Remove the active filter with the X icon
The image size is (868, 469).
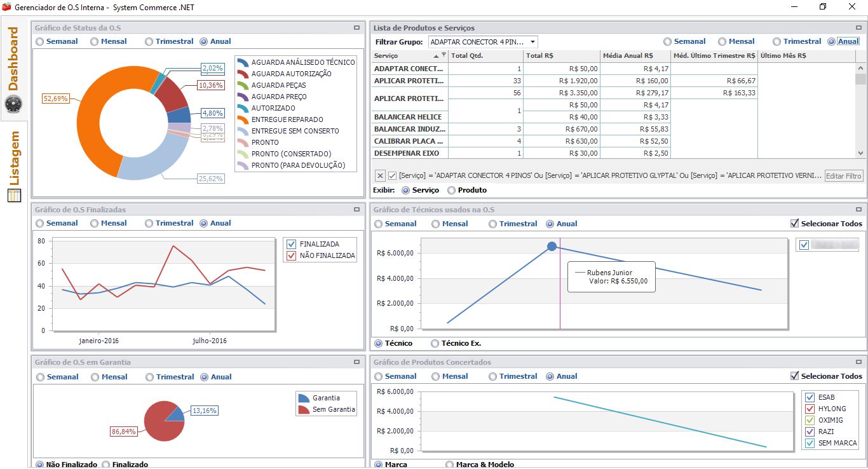pyautogui.click(x=380, y=176)
